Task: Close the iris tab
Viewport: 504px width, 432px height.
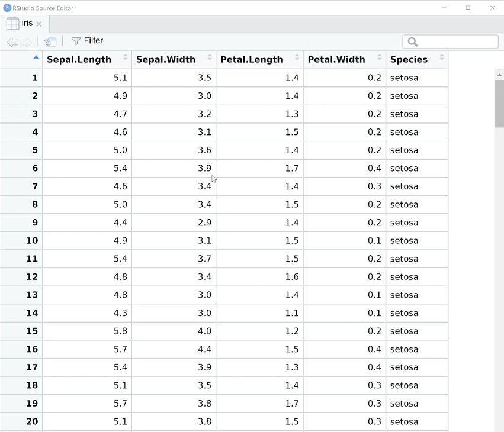Action: (39, 24)
